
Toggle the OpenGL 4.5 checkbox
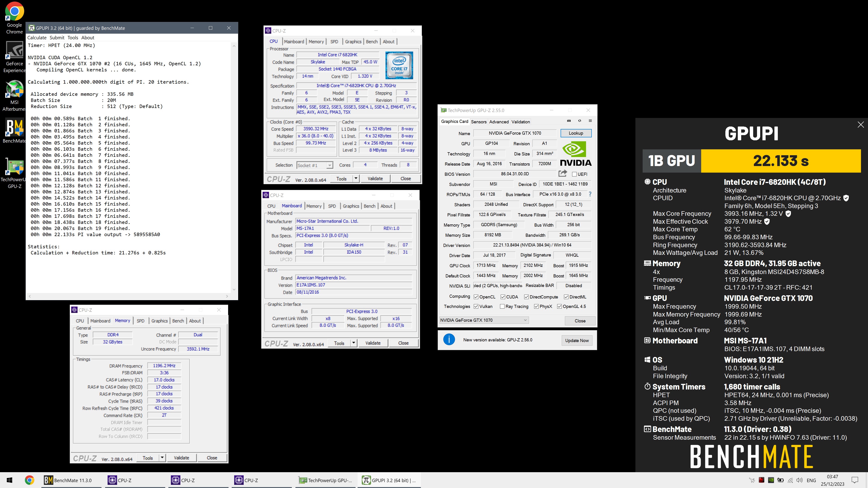559,306
